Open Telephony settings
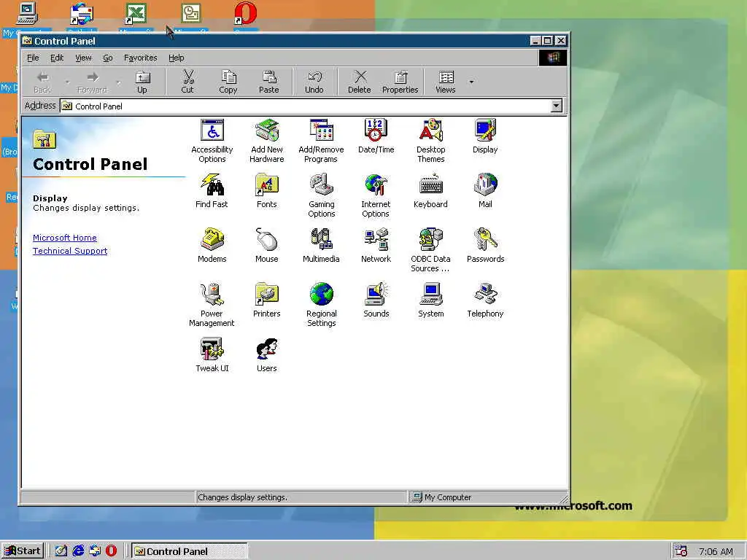747x560 pixels. click(x=485, y=300)
